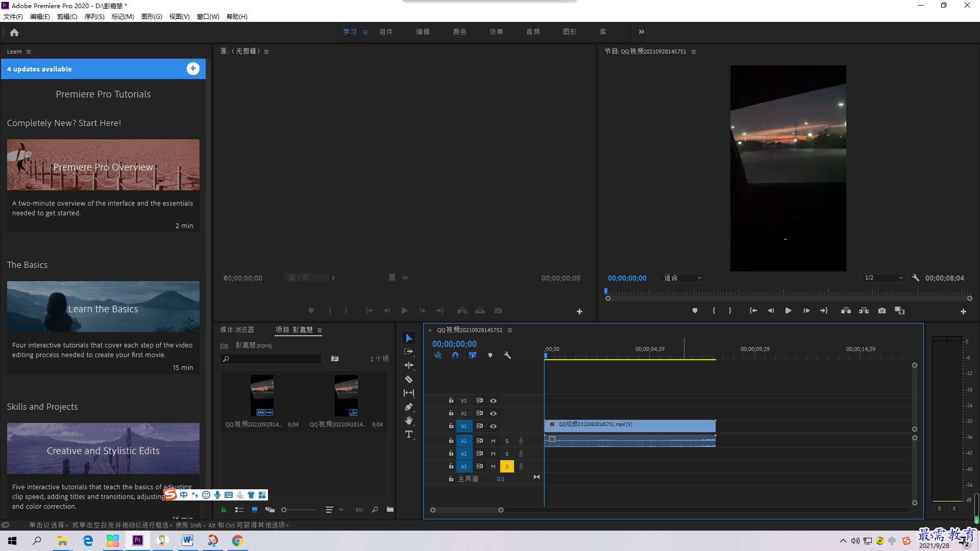The width and height of the screenshot is (980, 551).
Task: Disable solo on track A3
Action: tap(507, 466)
